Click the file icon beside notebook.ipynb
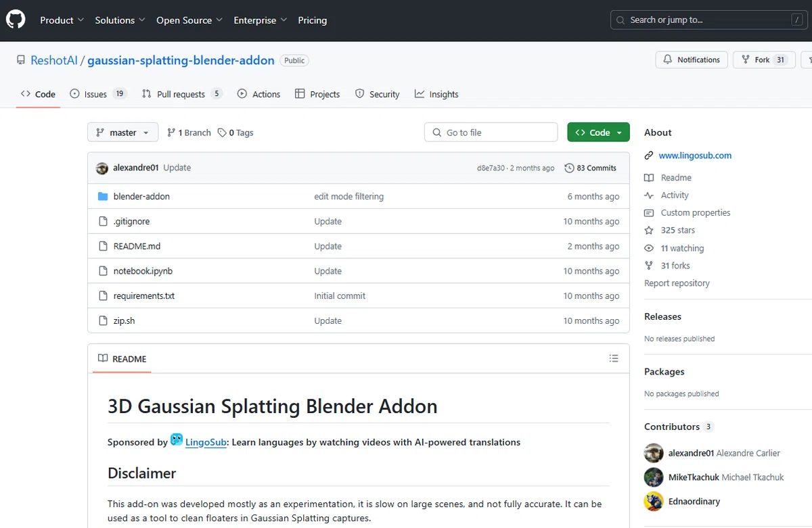The width and height of the screenshot is (812, 528). pyautogui.click(x=103, y=270)
